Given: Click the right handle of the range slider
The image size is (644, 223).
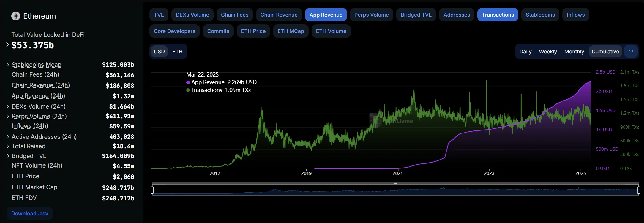Looking at the screenshot, I should 638,190.
